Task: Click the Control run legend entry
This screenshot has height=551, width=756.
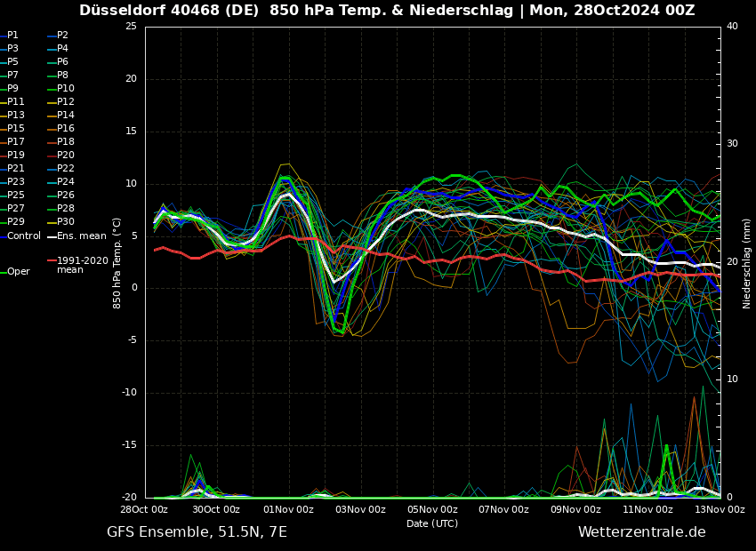Action: 24,236
